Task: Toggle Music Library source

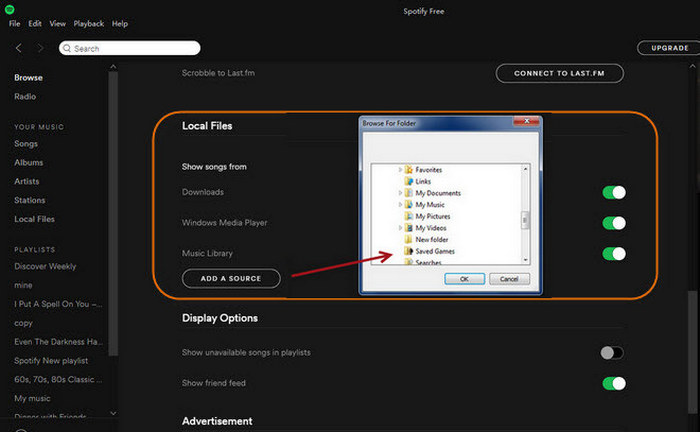Action: (x=614, y=253)
